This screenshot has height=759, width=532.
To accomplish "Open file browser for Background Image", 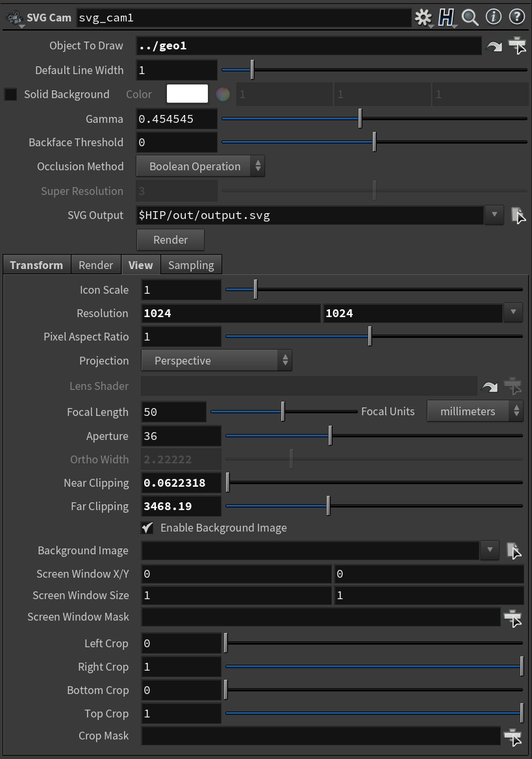I will tap(513, 551).
